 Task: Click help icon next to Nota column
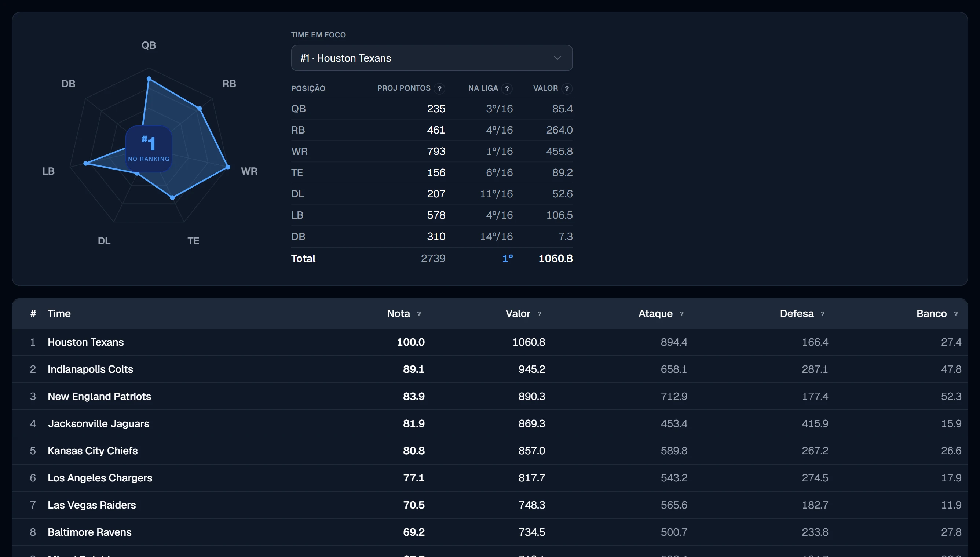419,314
